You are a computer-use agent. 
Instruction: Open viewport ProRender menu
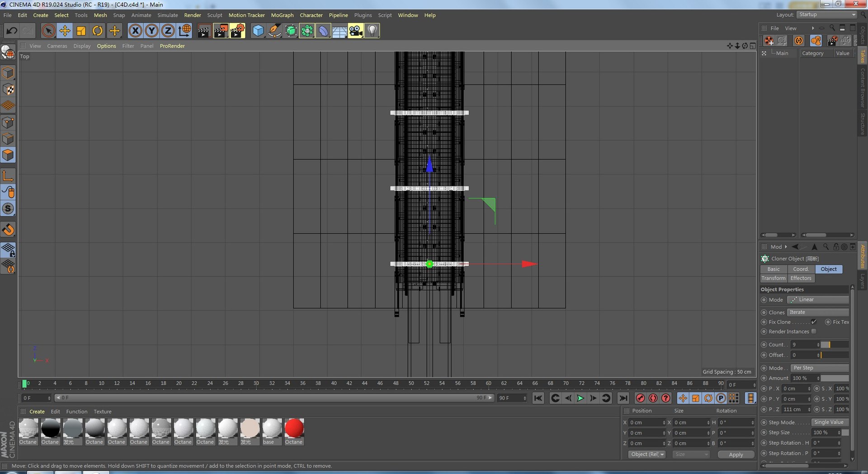point(172,46)
